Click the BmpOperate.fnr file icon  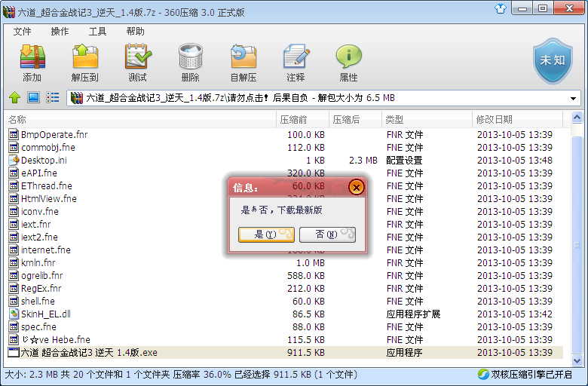14,134
